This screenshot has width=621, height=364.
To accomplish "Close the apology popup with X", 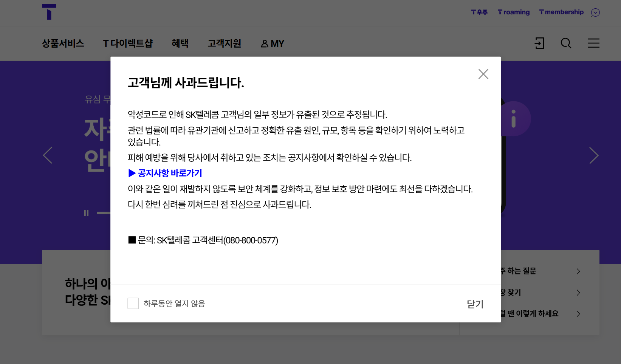I will (x=483, y=74).
